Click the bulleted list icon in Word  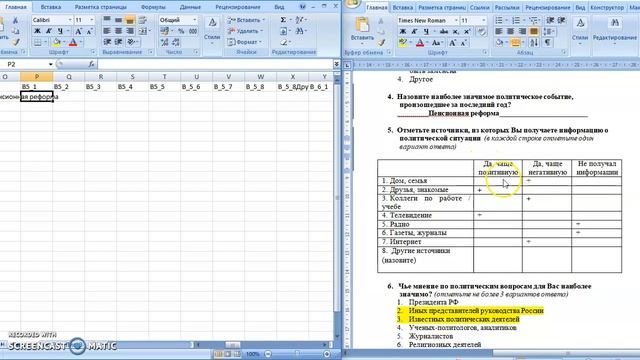(499, 20)
